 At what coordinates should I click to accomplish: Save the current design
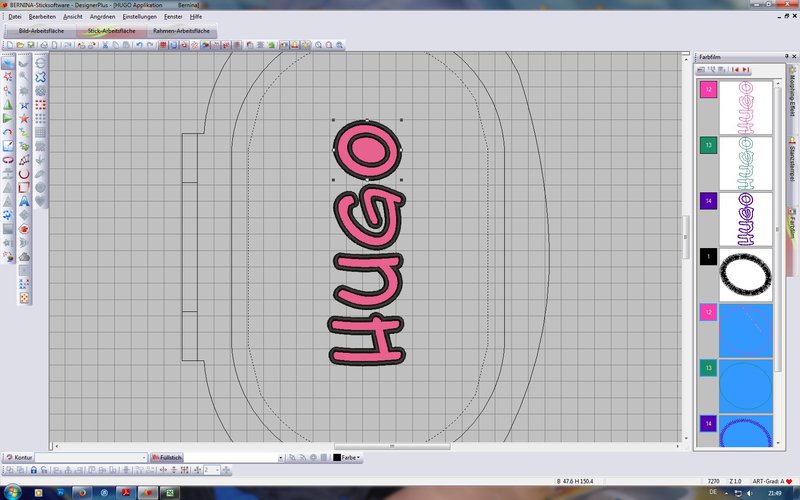(x=31, y=45)
